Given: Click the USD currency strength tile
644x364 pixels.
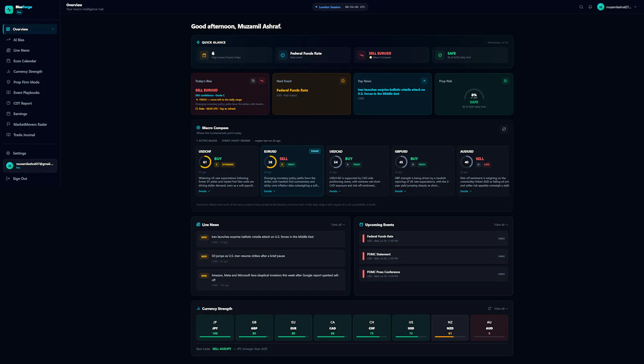Looking at the screenshot, I should pyautogui.click(x=411, y=328).
